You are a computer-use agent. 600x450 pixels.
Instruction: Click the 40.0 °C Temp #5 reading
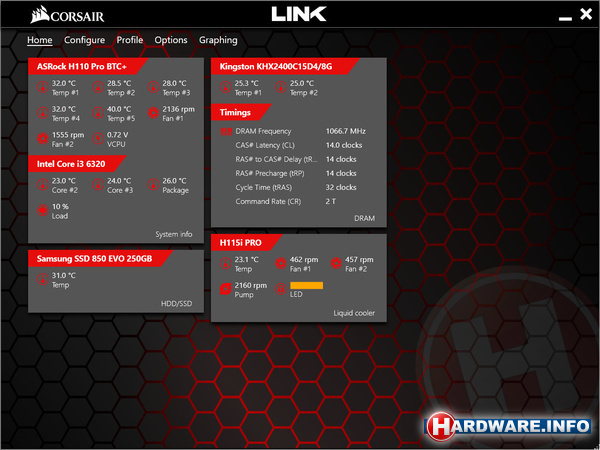pos(119,109)
